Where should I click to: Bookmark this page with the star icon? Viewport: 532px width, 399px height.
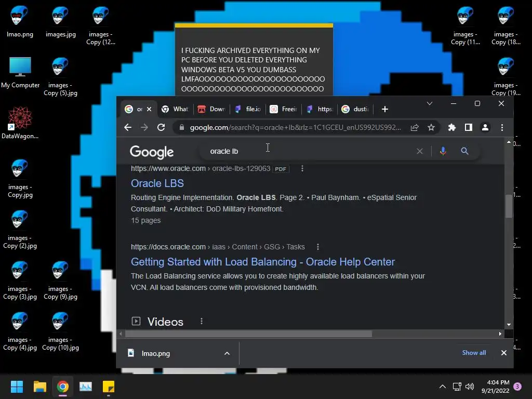pyautogui.click(x=431, y=128)
